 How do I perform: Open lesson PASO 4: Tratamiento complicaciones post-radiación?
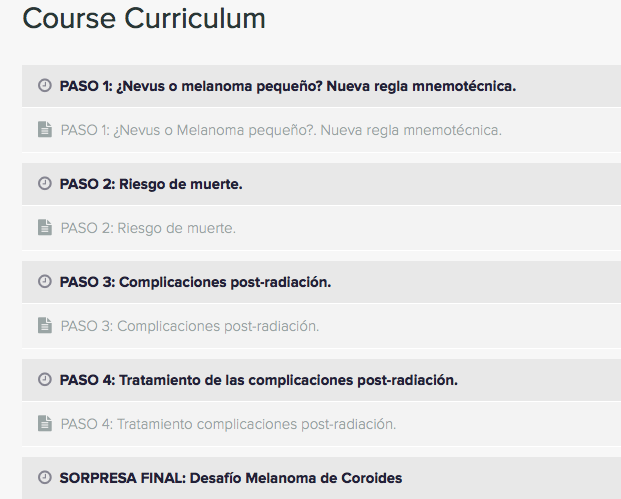(x=228, y=424)
